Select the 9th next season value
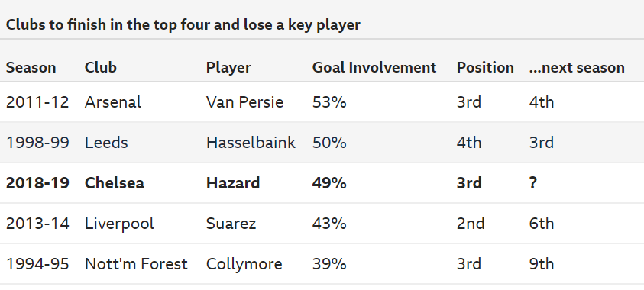 pyautogui.click(x=542, y=264)
